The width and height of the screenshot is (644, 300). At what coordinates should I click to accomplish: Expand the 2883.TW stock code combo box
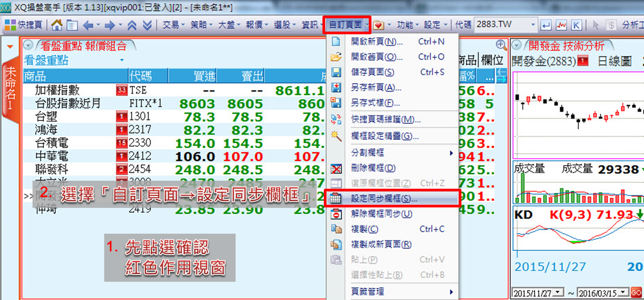coord(533,25)
